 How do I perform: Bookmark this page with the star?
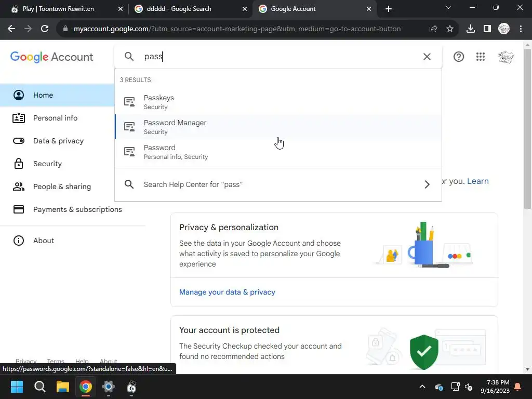coord(449,29)
